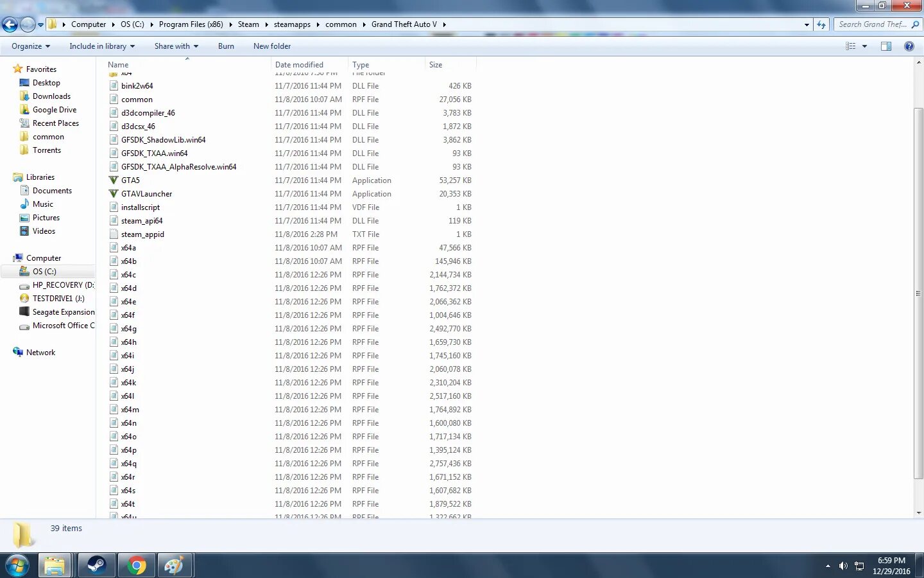
Task: Select the d3dcompiler_46 file
Action: (x=148, y=113)
